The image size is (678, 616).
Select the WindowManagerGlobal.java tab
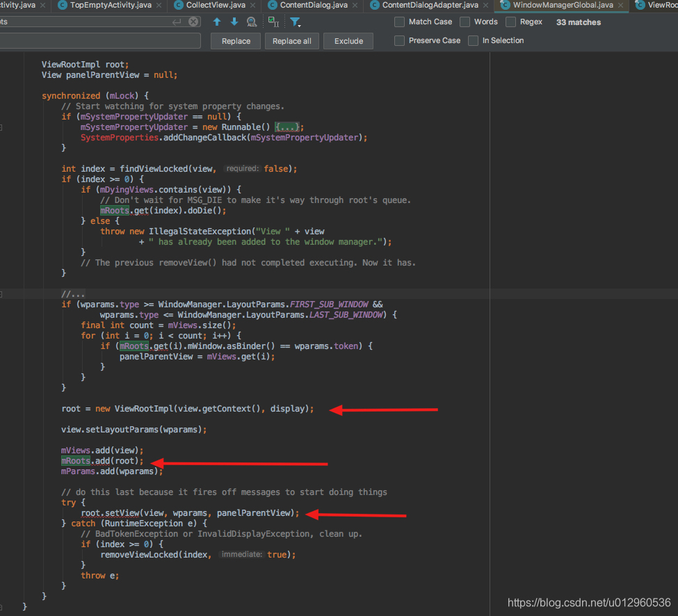(563, 5)
